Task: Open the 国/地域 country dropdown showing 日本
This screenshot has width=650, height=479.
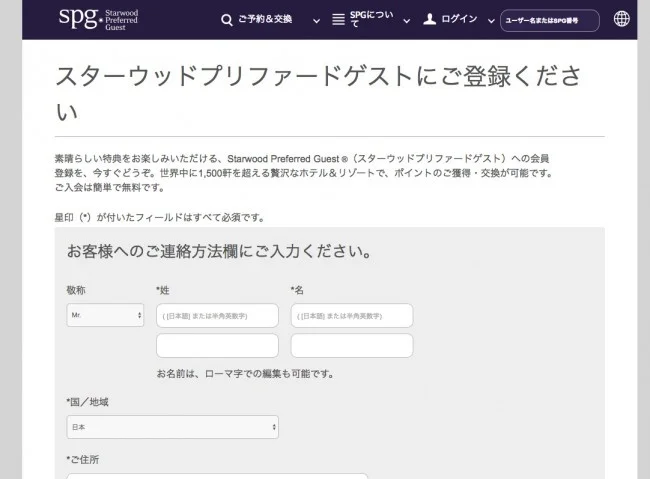Action: (x=172, y=427)
